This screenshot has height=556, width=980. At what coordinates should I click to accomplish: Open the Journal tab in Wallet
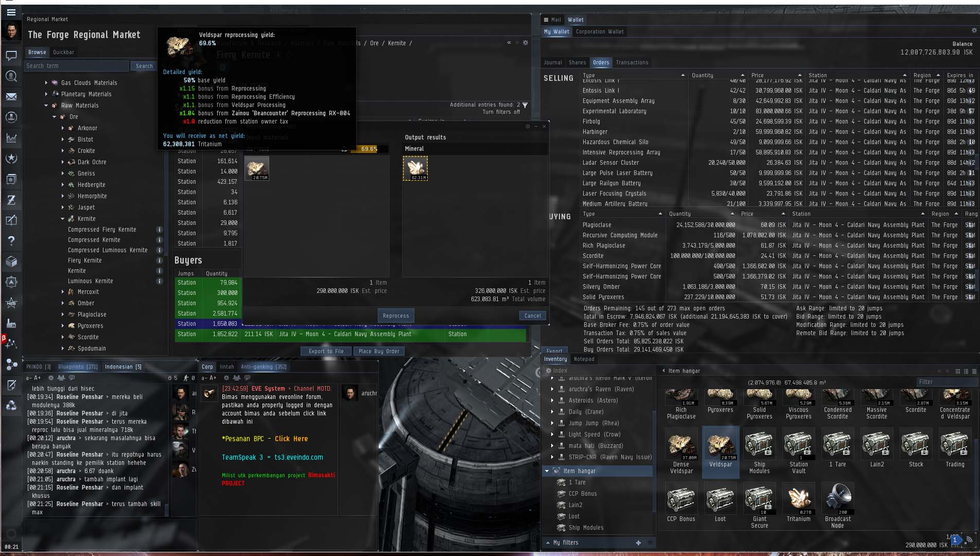553,63
